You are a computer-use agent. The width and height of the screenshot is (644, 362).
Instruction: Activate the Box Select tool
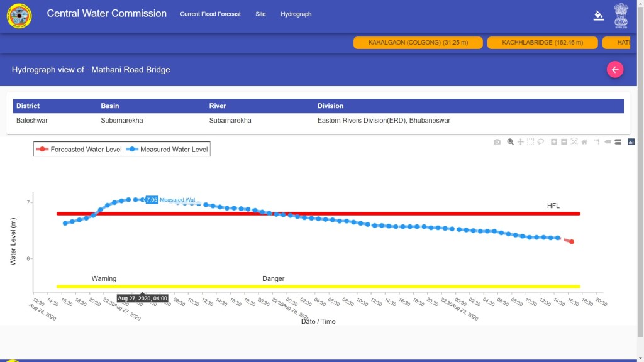[531, 142]
